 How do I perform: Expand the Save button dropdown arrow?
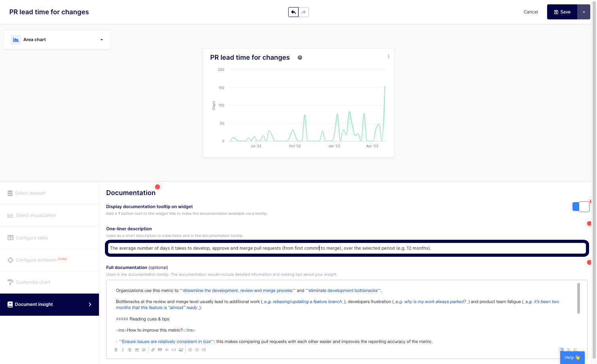tap(584, 12)
